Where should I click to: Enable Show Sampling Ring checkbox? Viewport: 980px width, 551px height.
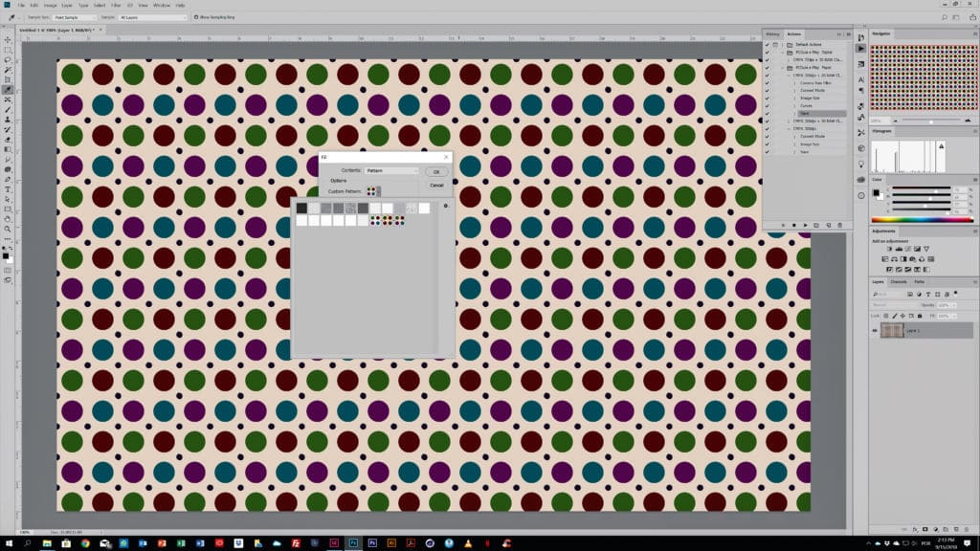click(x=196, y=17)
